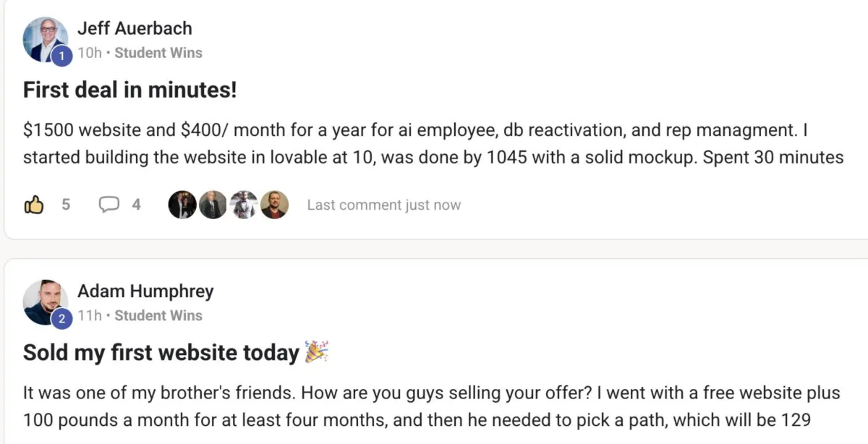Click the comment bubble icon on Jeff's post
Viewport: 868px width, 444px height.
[109, 205]
